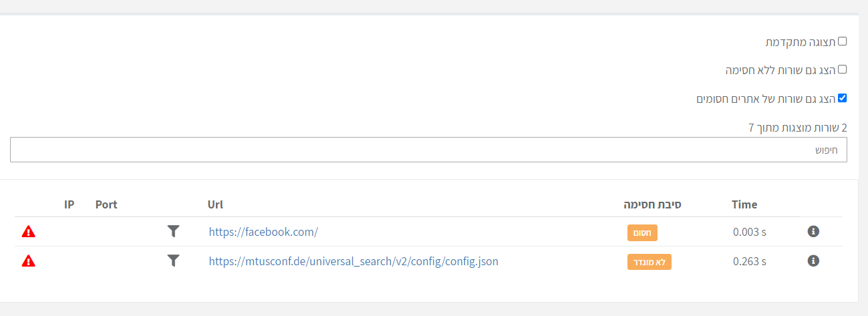This screenshot has width=868, height=316.
Task: Focus the חיפוש search field
Action: (428, 150)
